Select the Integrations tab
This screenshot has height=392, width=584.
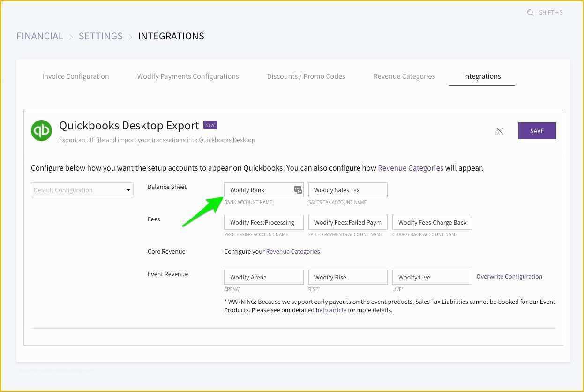(482, 76)
